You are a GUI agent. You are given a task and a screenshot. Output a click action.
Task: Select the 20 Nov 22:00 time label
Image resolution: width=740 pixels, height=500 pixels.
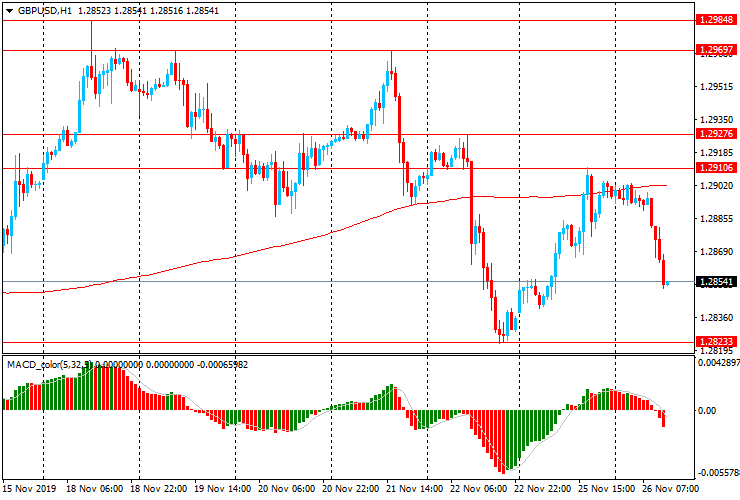(x=351, y=488)
